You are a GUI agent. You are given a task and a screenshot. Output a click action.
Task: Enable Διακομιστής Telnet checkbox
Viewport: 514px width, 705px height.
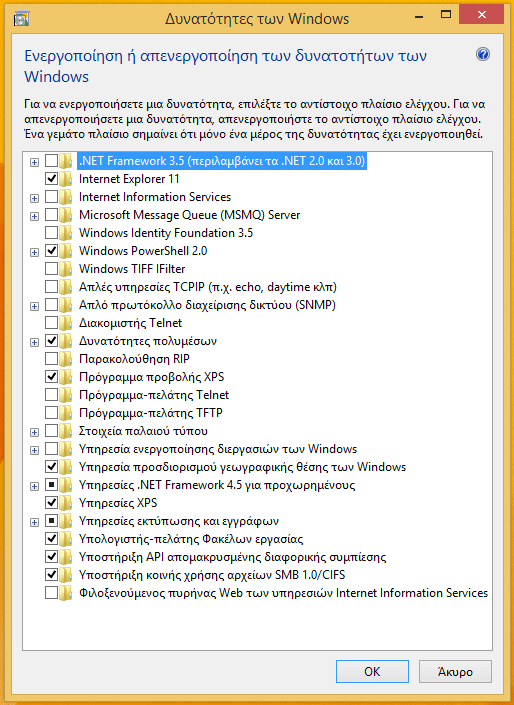[x=51, y=322]
